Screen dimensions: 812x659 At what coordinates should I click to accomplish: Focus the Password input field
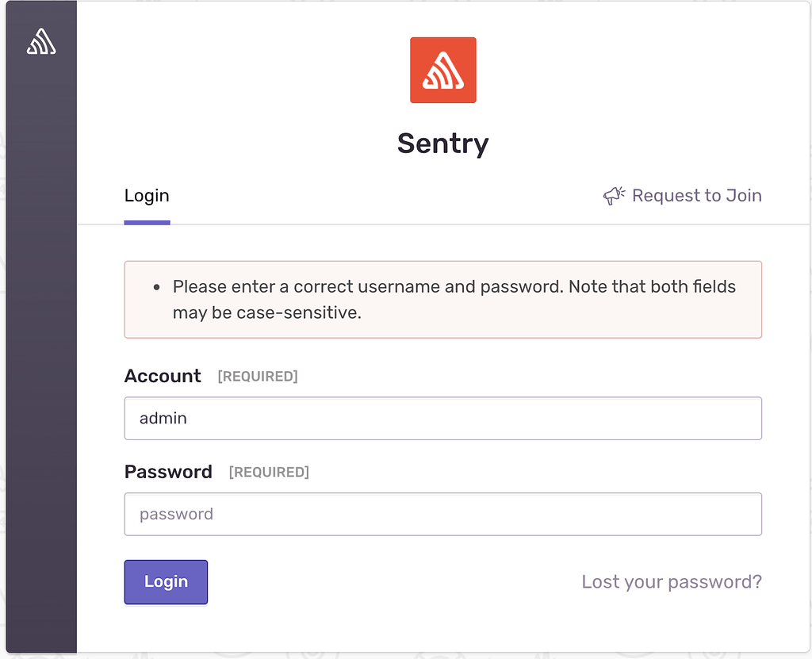point(442,514)
